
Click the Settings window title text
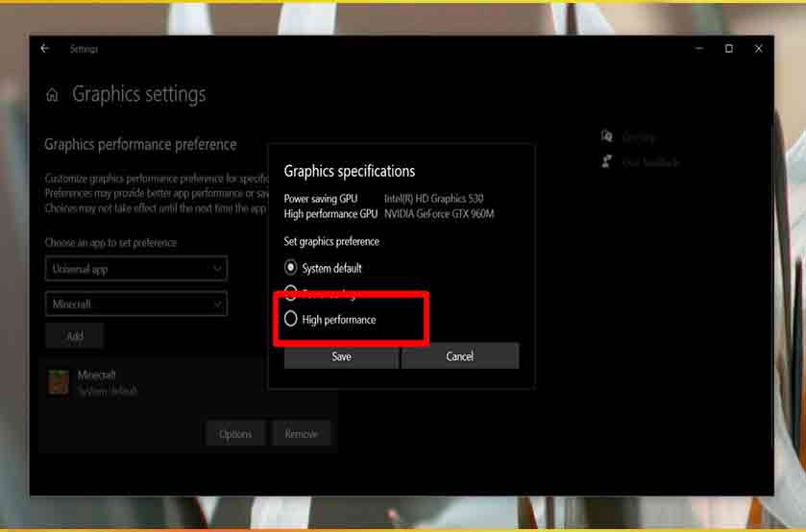click(84, 49)
